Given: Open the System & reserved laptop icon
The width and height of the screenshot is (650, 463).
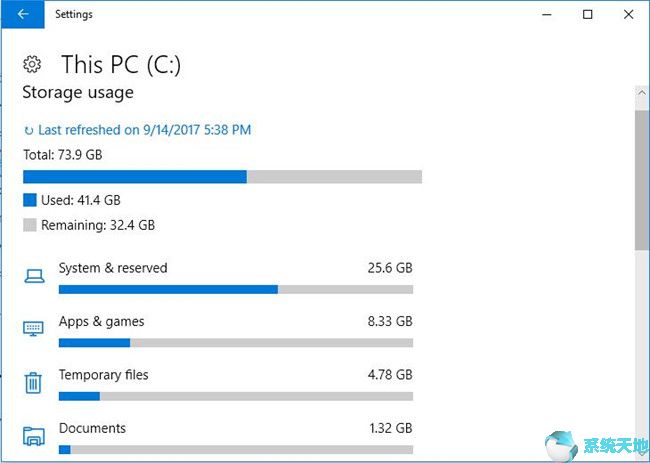Looking at the screenshot, I should pos(34,276).
